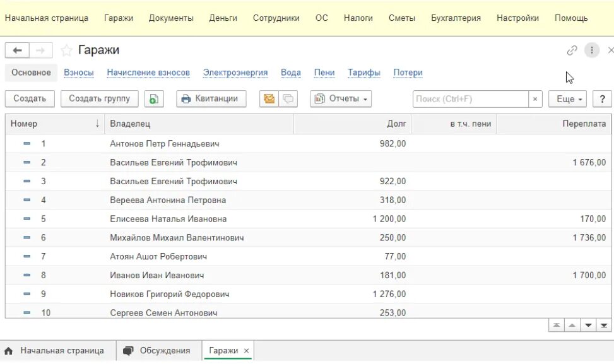
Task: Clear the search field with the x
Action: pyautogui.click(x=535, y=99)
